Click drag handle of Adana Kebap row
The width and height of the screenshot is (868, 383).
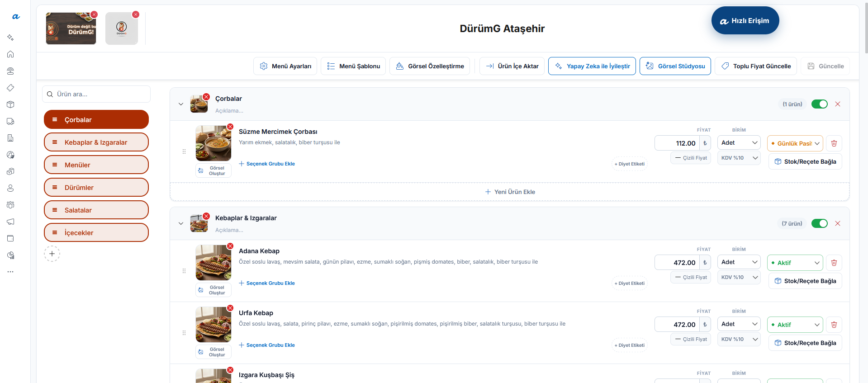(x=184, y=271)
